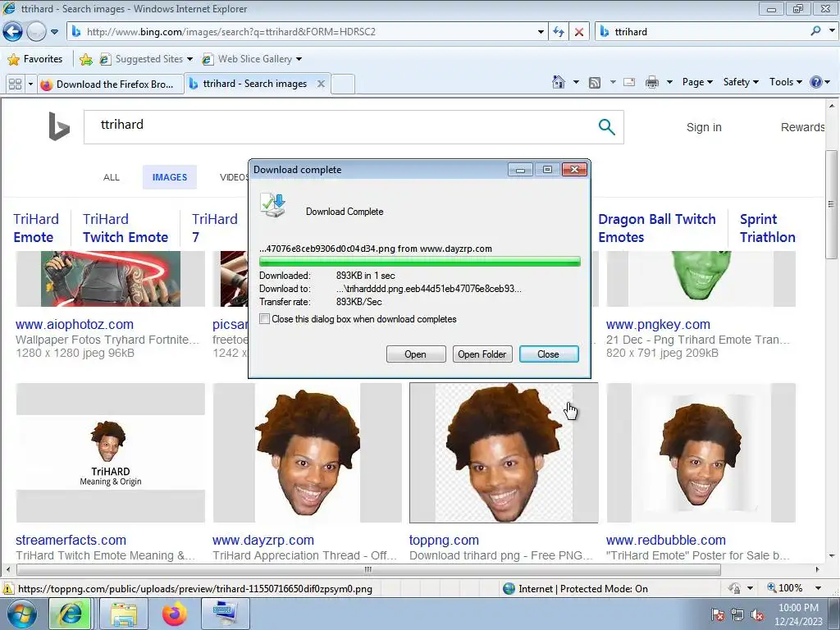The image size is (840, 630).
Task: Switch to the ALL results tab
Action: pos(112,177)
